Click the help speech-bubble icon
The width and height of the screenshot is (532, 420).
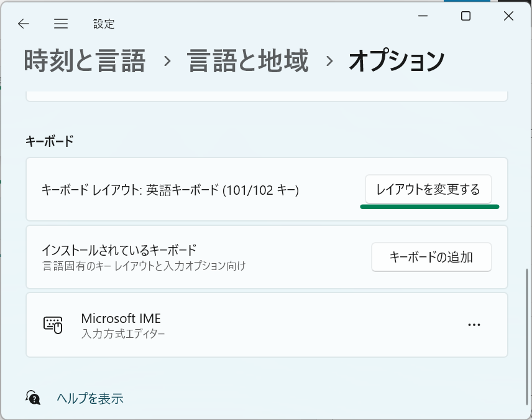33,398
